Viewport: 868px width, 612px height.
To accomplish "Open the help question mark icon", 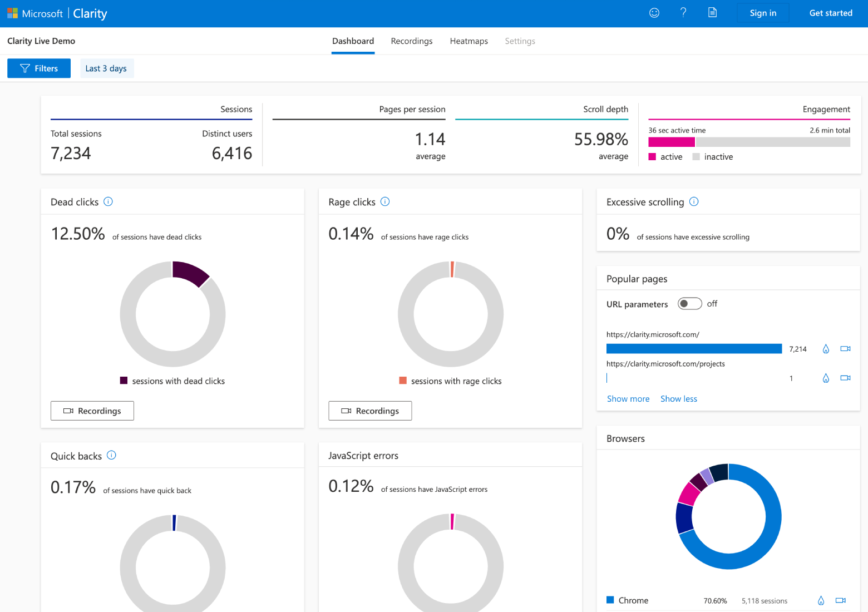I will [683, 12].
